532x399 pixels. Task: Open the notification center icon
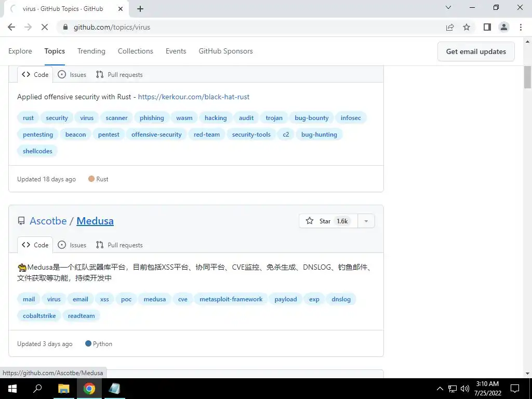515,389
